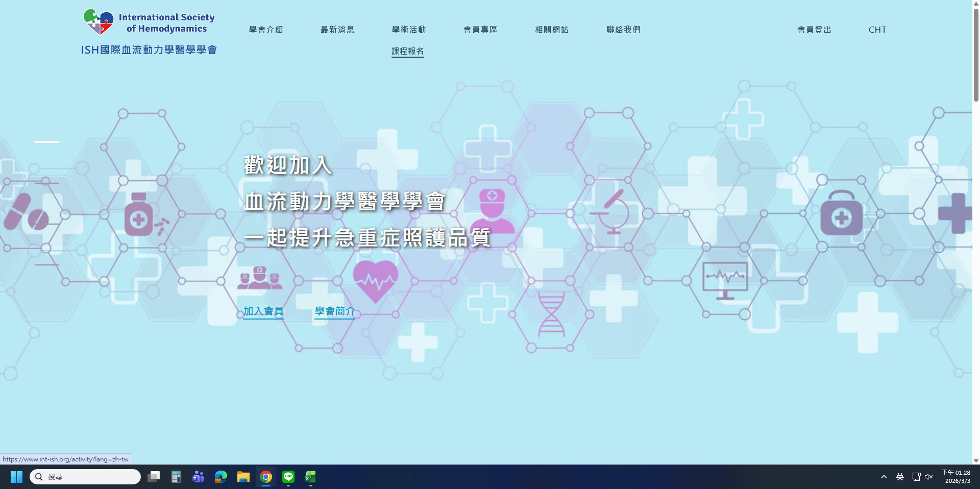Open Windows Start menu
The image size is (980, 489).
tap(16, 477)
